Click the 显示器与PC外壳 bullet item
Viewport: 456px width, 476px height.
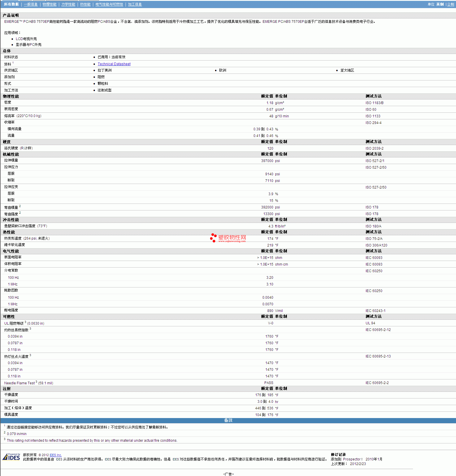click(29, 45)
